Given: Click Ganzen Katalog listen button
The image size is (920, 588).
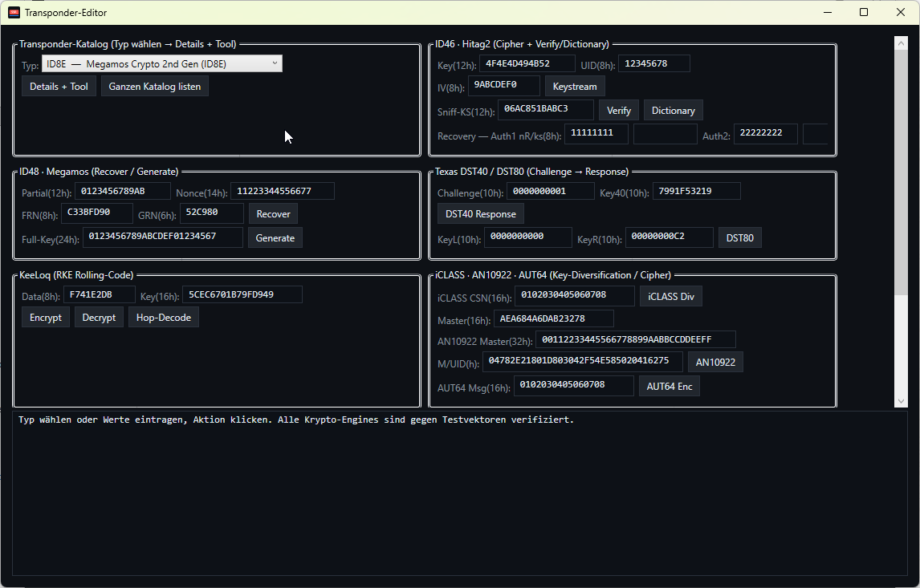Looking at the screenshot, I should click(155, 86).
